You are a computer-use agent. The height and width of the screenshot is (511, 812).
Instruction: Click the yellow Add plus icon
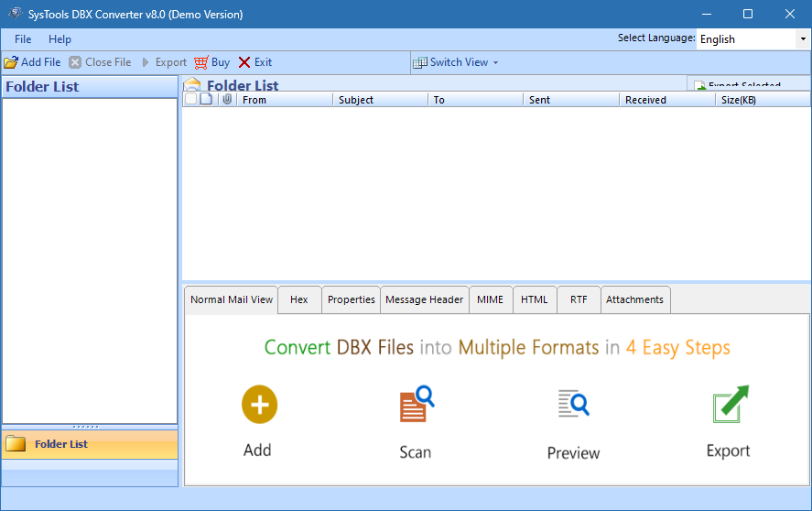pos(259,404)
